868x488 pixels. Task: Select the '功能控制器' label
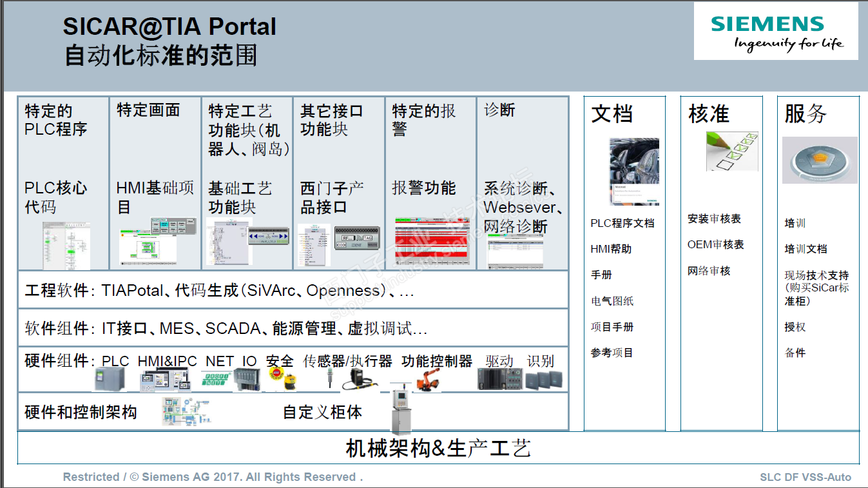[x=437, y=361]
